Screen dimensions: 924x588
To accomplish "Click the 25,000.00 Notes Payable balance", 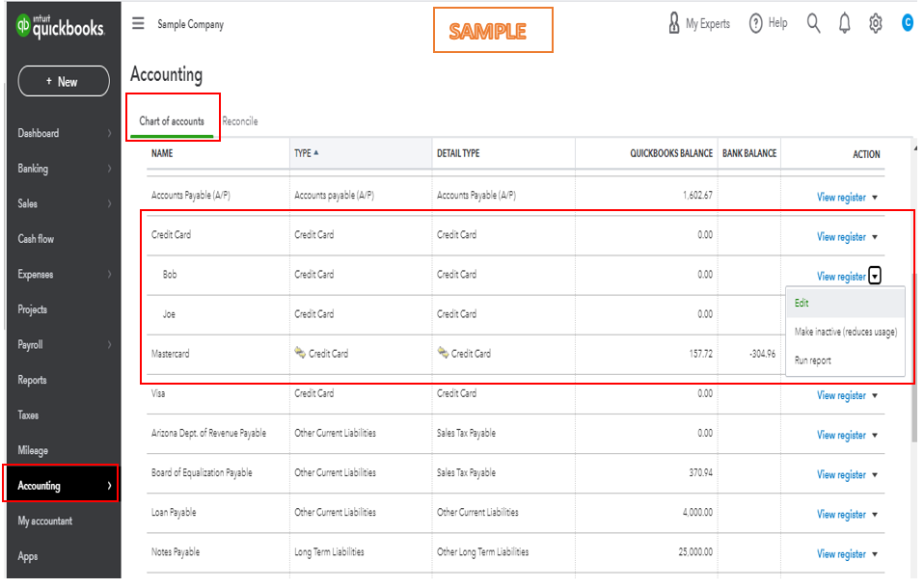I will pos(695,552).
